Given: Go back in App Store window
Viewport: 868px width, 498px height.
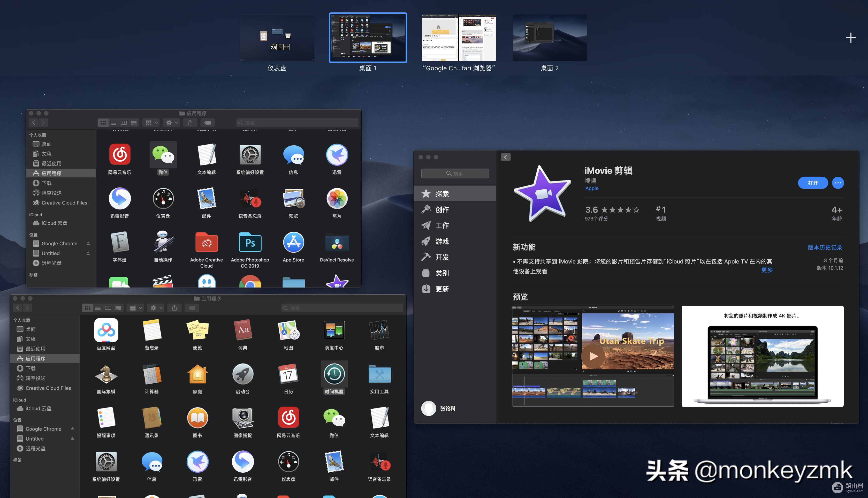Looking at the screenshot, I should tap(506, 157).
